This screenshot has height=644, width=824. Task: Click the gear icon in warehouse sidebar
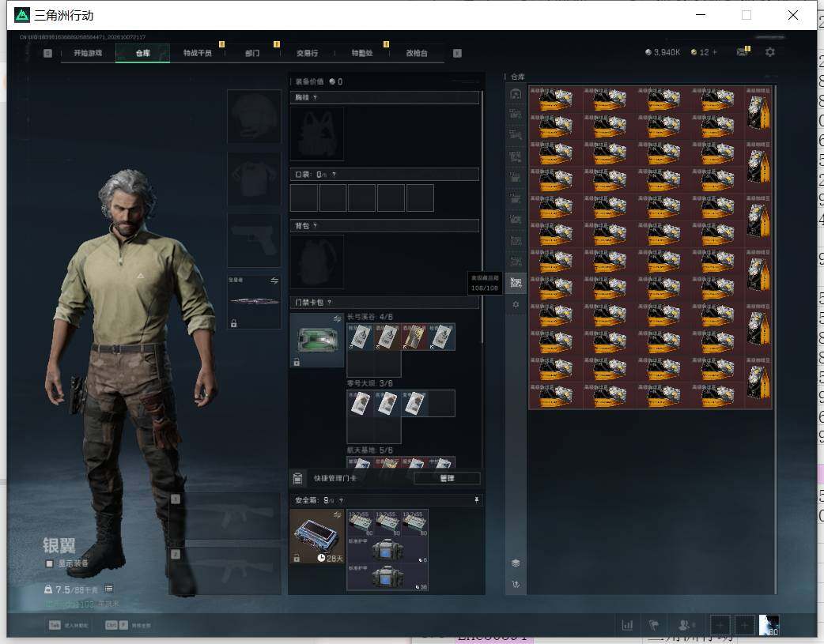coord(516,304)
